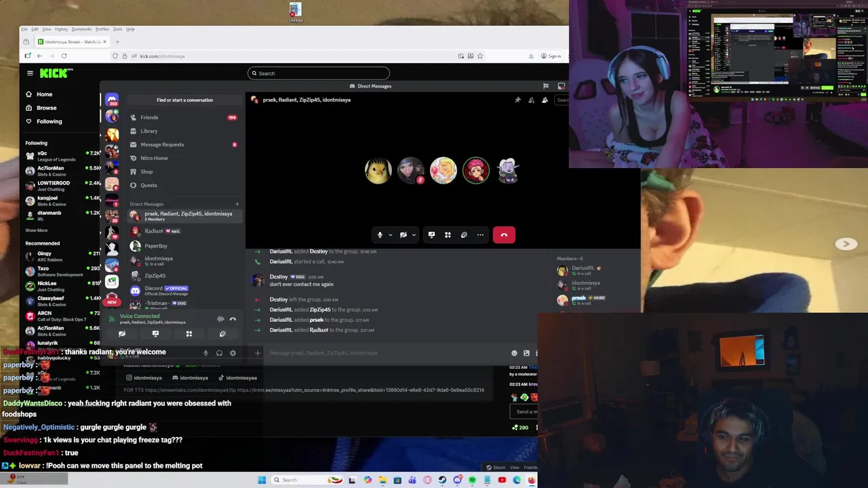
Task: Open the official Discord direct message
Action: pyautogui.click(x=184, y=291)
